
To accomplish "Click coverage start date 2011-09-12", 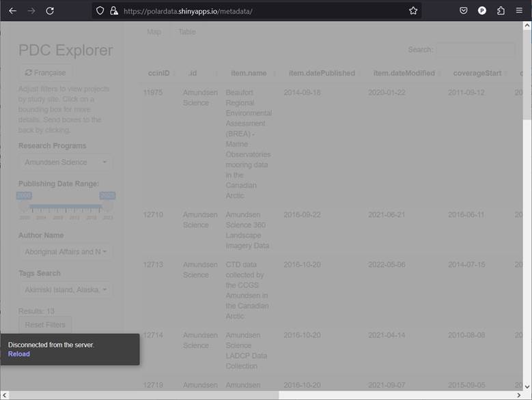I will coord(466,93).
